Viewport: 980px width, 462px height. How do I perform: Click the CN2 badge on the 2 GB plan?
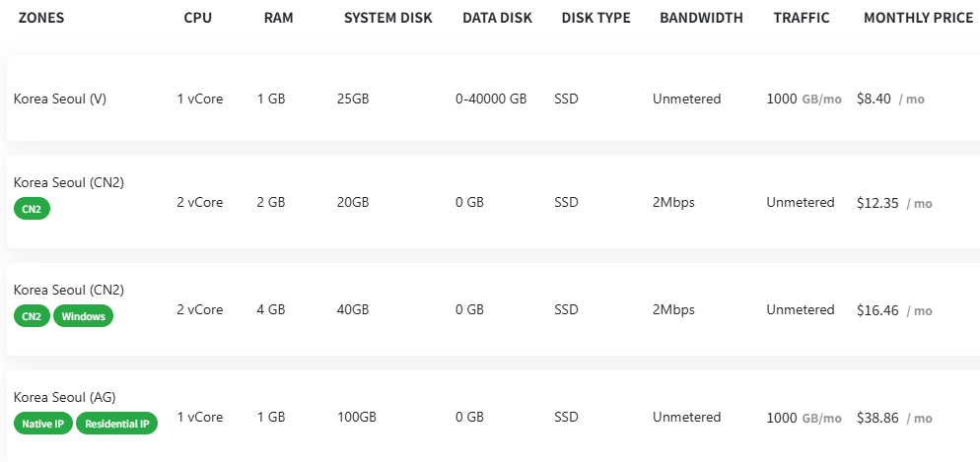pyautogui.click(x=32, y=209)
